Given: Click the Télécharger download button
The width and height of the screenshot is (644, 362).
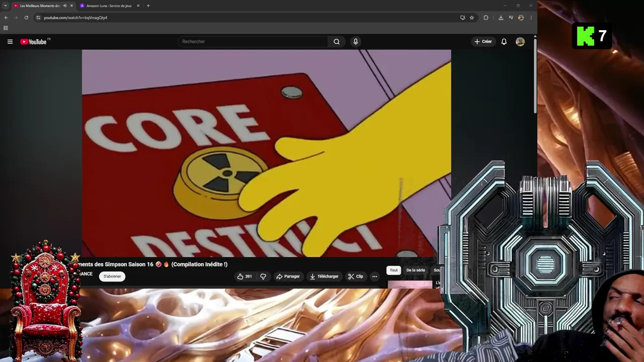Looking at the screenshot, I should pos(324,277).
